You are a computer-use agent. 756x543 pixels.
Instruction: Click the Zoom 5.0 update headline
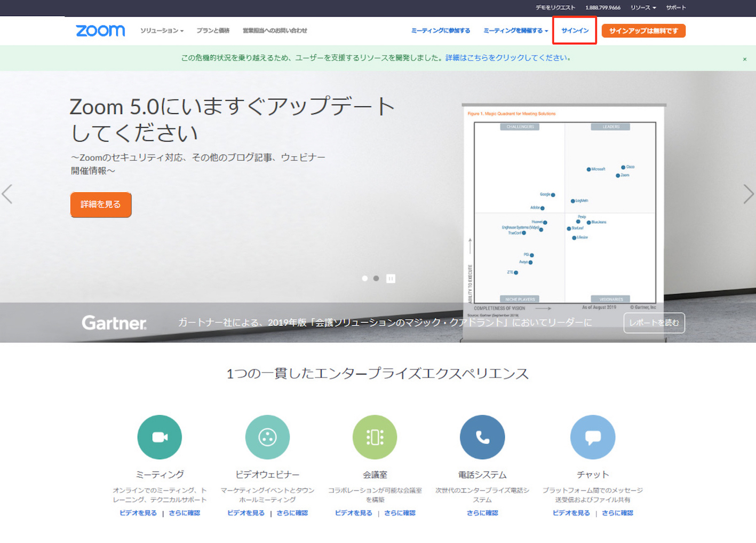232,120
